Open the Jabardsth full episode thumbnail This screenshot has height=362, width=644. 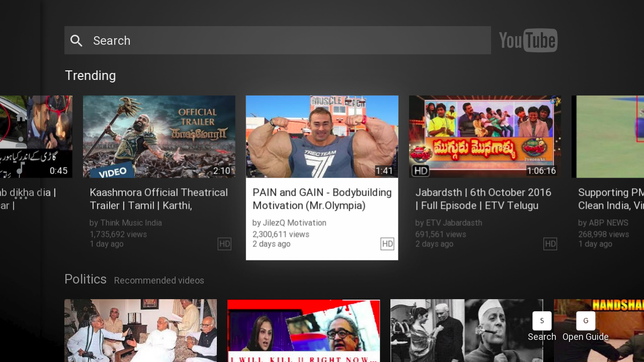tap(485, 136)
